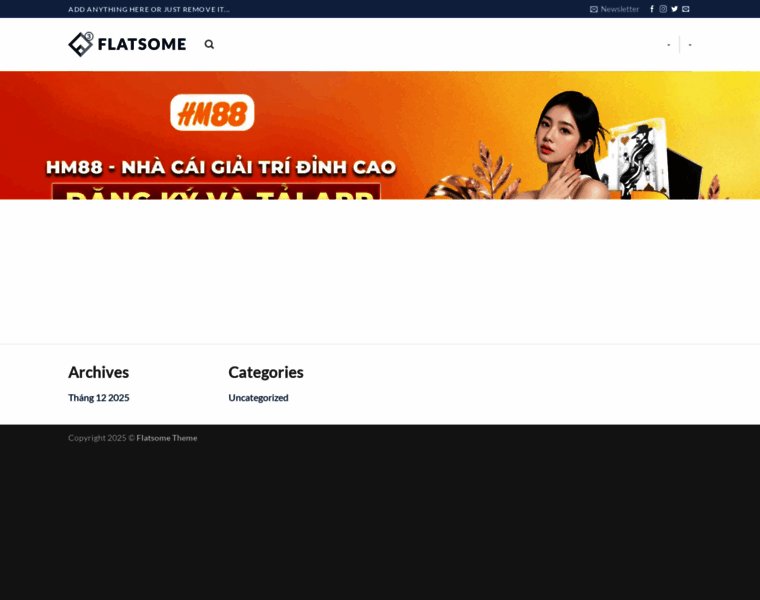Open the Uncategorized category link
The height and width of the screenshot is (600, 760).
(258, 398)
